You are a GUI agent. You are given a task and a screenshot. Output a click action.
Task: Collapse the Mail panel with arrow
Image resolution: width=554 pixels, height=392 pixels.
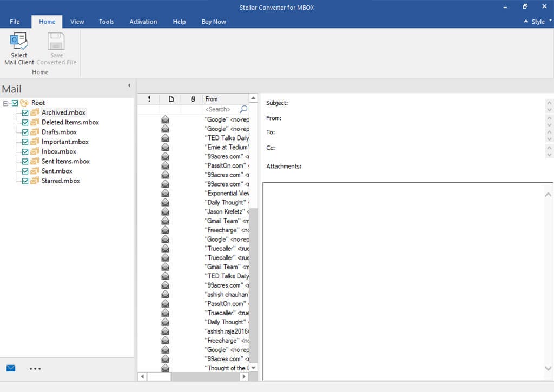click(x=129, y=85)
